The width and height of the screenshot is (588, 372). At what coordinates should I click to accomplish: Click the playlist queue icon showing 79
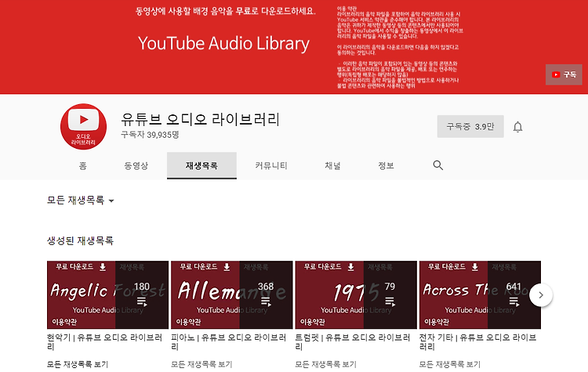coord(390,302)
